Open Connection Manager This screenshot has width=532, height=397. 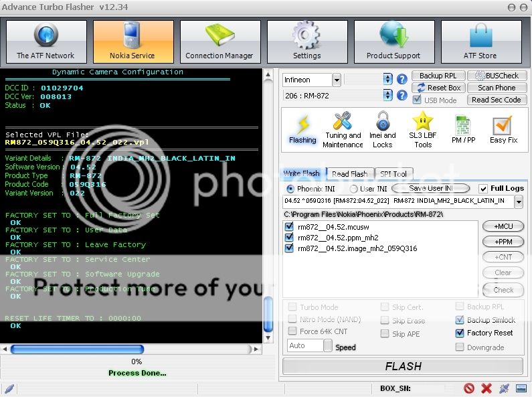tap(220, 42)
